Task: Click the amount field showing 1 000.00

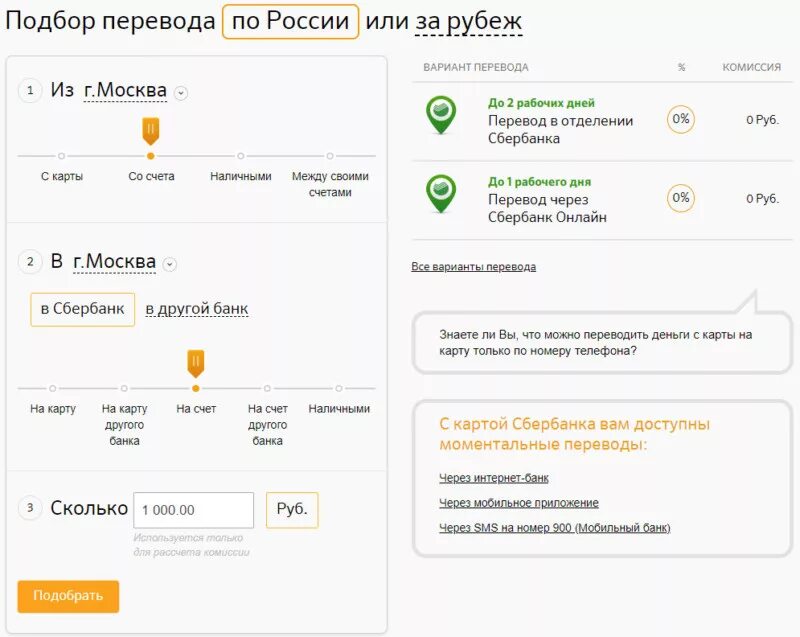Action: click(x=193, y=510)
